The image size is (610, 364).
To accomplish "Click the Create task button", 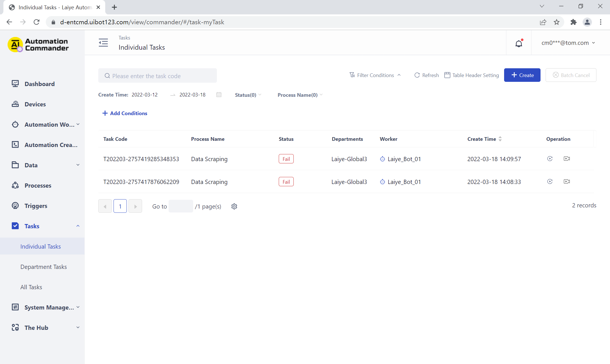I will (x=522, y=75).
